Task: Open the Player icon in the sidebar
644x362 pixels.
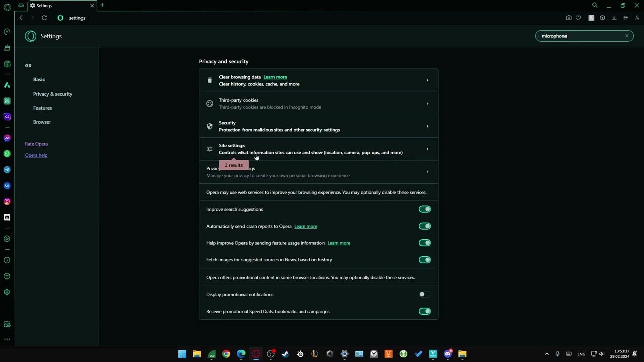Action: 7,239
